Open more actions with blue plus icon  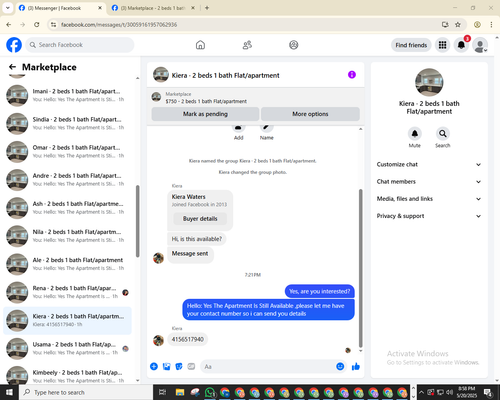[x=154, y=367]
